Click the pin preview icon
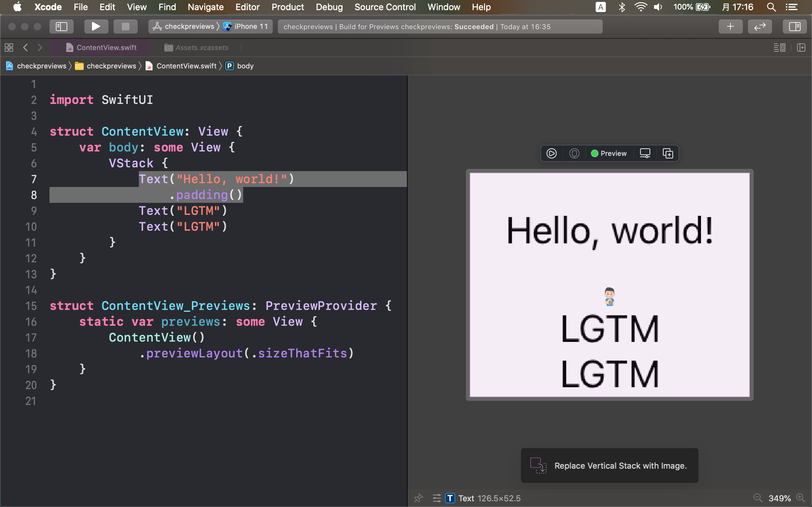The image size is (812, 507). tap(418, 498)
